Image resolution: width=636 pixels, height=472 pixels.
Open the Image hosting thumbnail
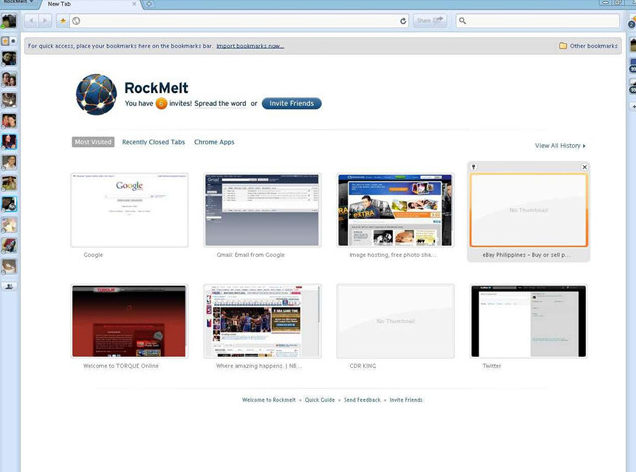395,210
